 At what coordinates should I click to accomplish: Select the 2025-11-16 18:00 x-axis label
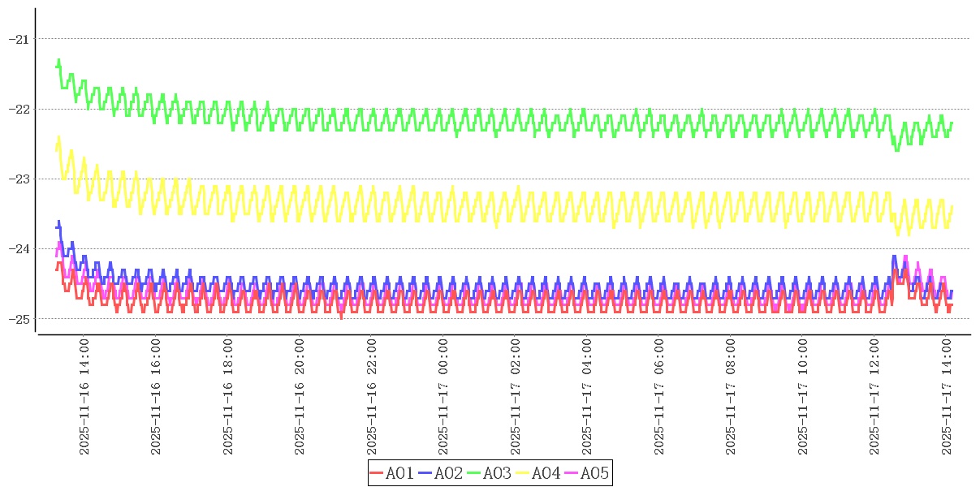[x=228, y=398]
